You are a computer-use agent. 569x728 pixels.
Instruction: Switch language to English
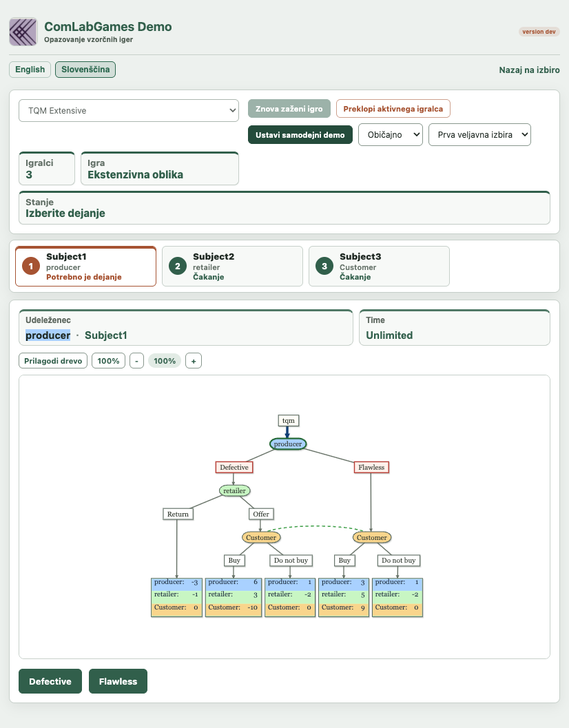pyautogui.click(x=30, y=70)
